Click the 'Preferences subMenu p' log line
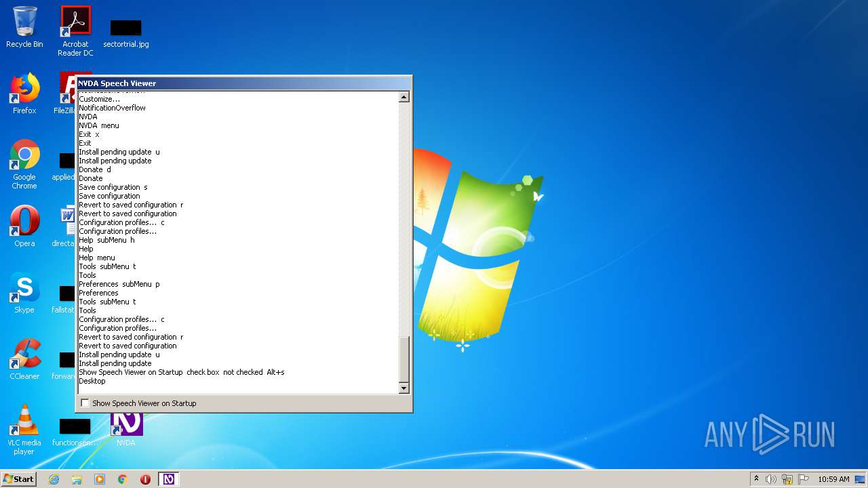This screenshot has height=488, width=868. 119,284
